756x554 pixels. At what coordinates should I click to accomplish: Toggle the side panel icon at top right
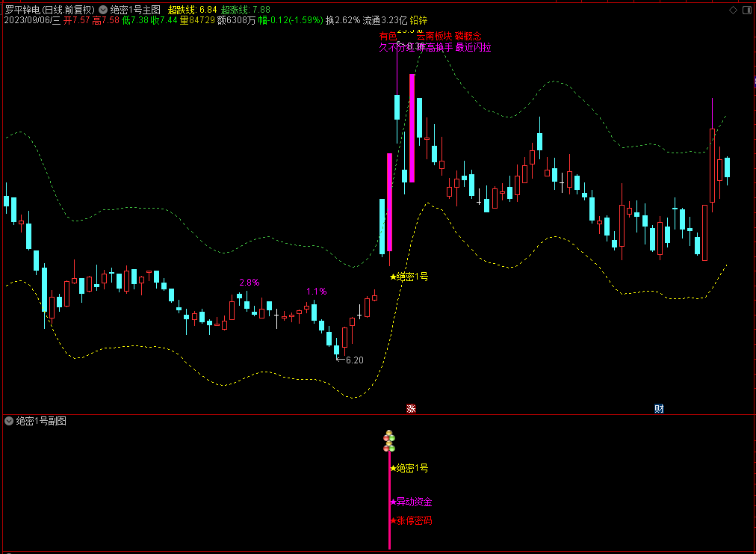[x=747, y=10]
